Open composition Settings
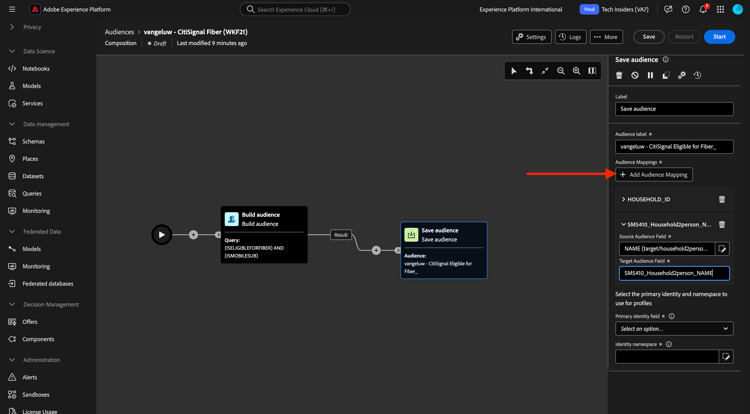 tap(531, 37)
